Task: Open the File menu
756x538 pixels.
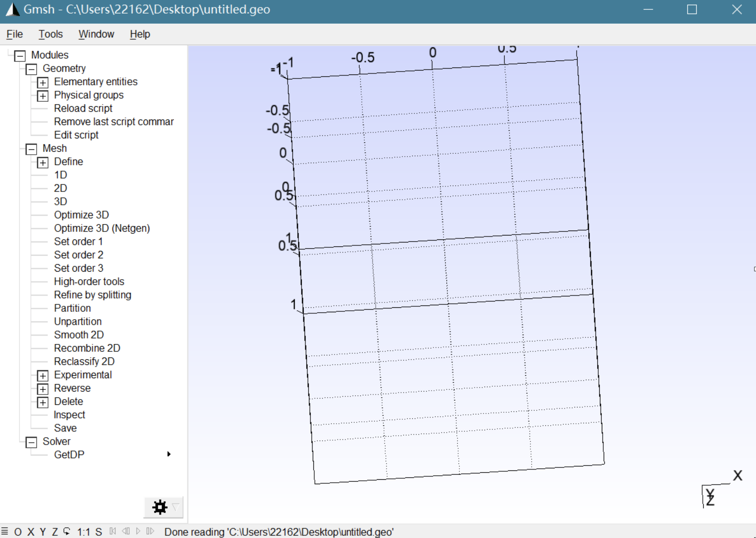Action: tap(15, 34)
